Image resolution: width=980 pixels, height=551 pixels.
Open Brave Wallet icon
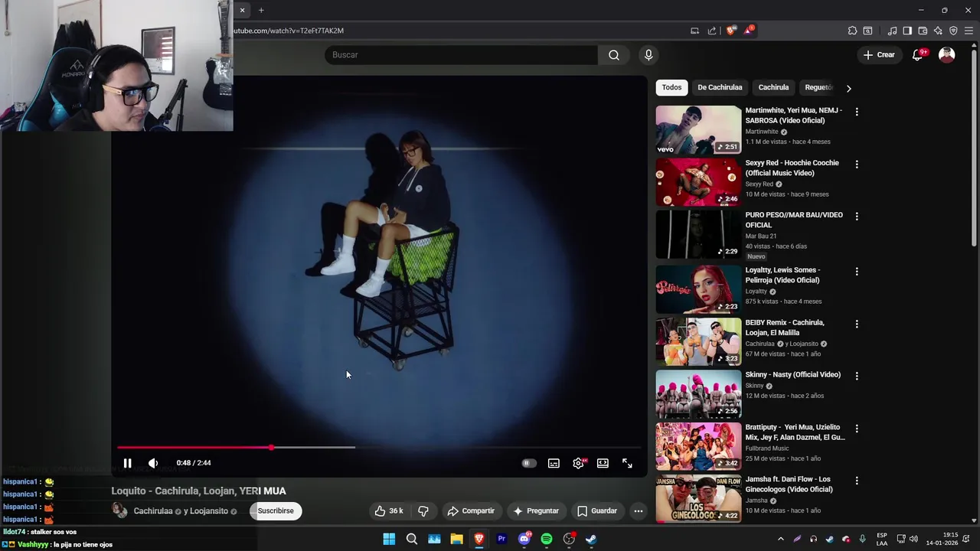click(923, 31)
